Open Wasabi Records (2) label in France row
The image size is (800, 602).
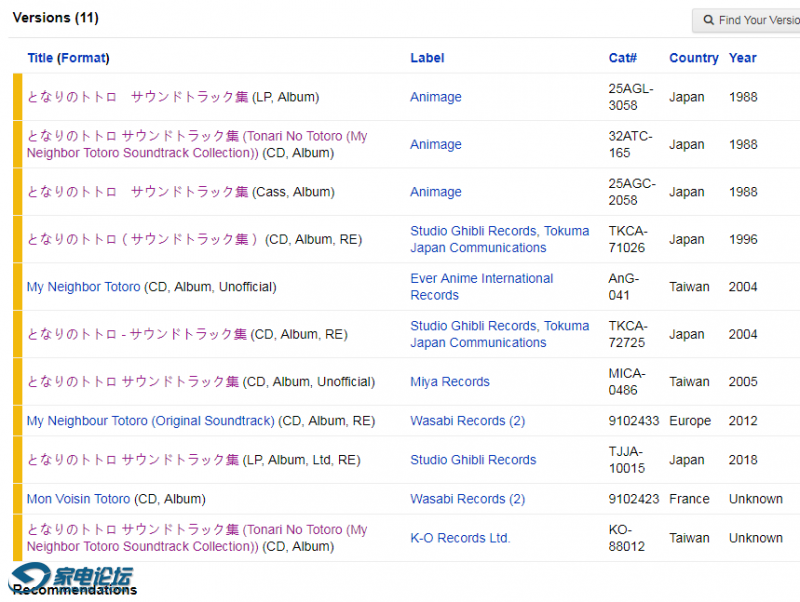(x=467, y=499)
